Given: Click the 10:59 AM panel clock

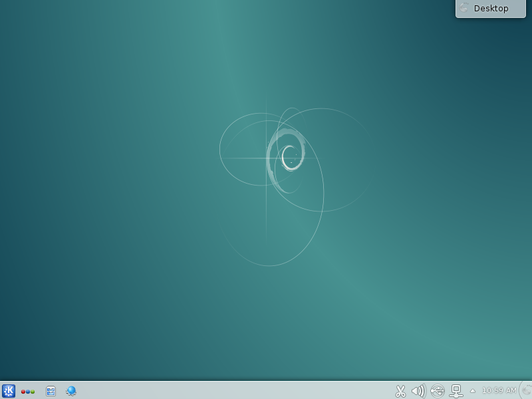Looking at the screenshot, I should (x=499, y=390).
